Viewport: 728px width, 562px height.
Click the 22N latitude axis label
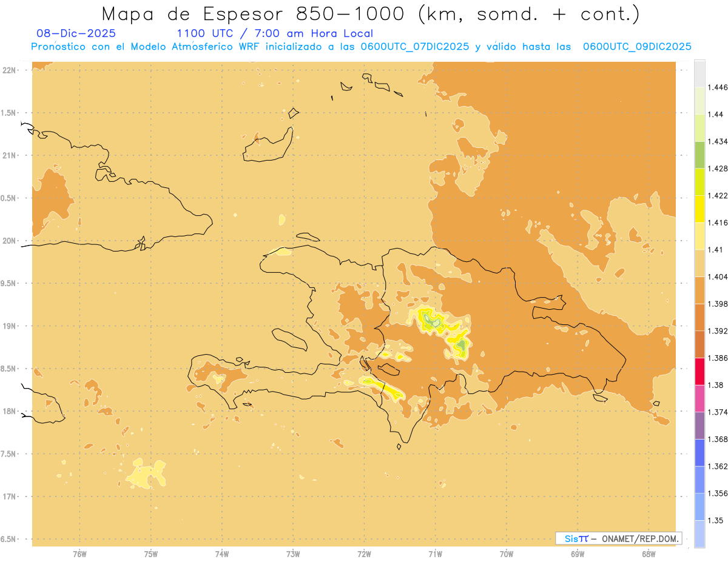click(x=9, y=70)
